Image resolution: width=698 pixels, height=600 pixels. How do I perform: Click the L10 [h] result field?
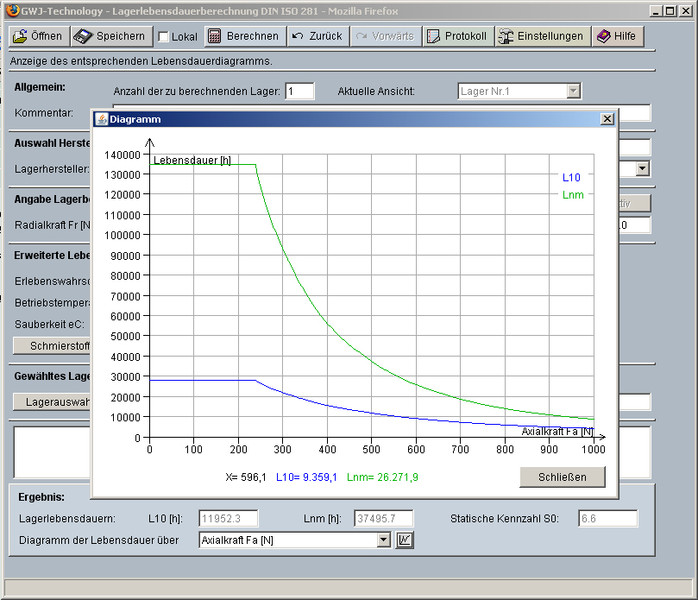click(x=229, y=518)
